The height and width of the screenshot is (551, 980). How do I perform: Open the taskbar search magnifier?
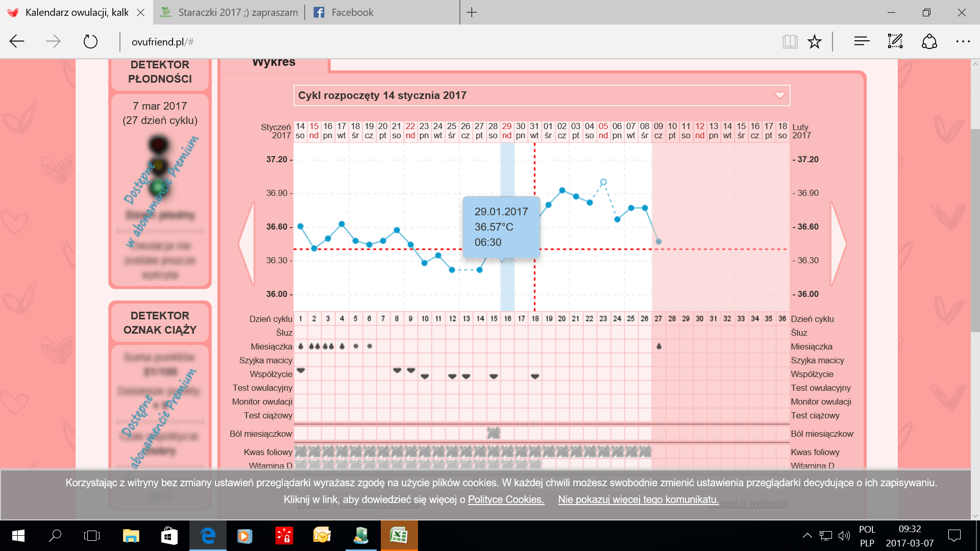[55, 536]
